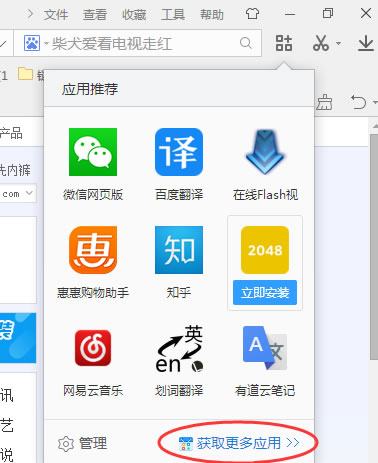The width and height of the screenshot is (378, 463).
Task: Open the WeChat web version app
Action: point(93,152)
